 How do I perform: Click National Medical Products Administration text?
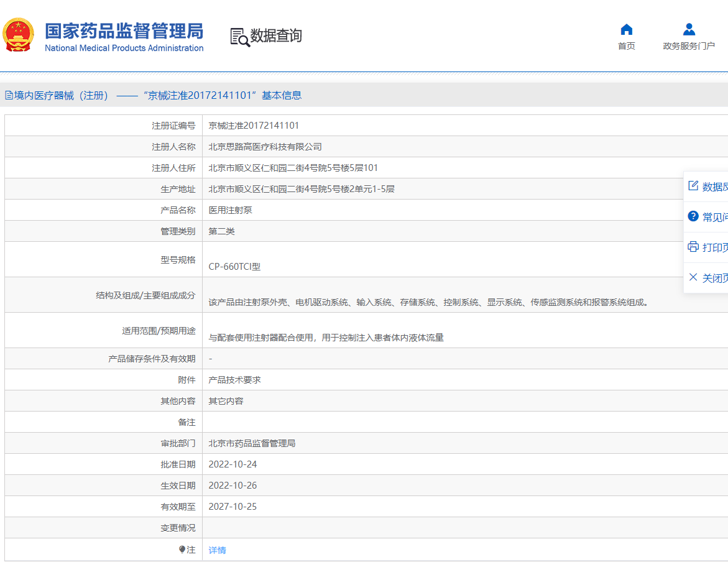pos(124,48)
